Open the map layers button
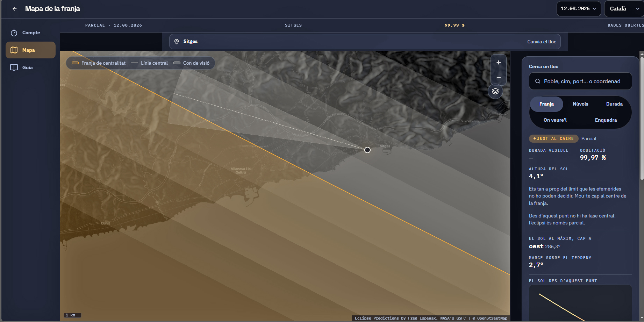The width and height of the screenshot is (644, 322). [495, 92]
